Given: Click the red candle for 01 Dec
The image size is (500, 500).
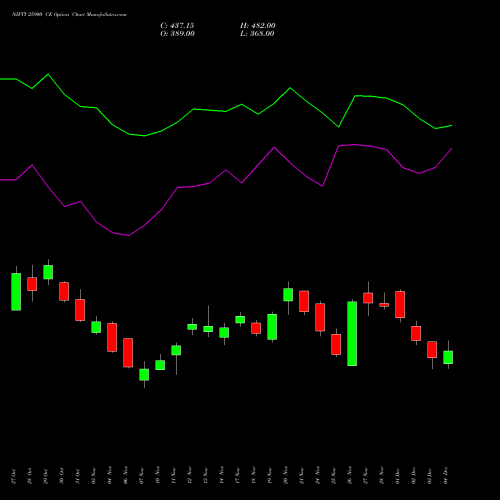Looking at the screenshot, I should [400, 304].
